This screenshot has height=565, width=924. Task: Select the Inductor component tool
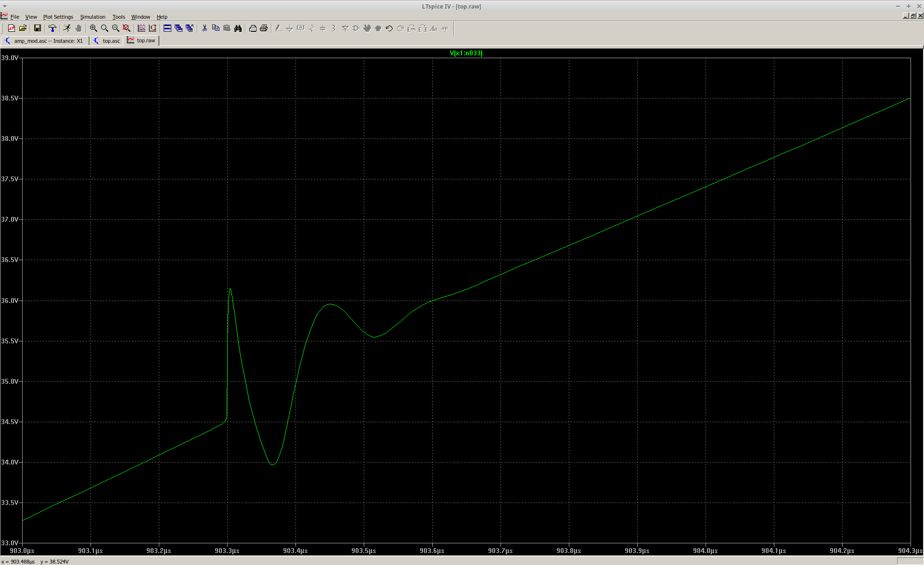(x=334, y=28)
